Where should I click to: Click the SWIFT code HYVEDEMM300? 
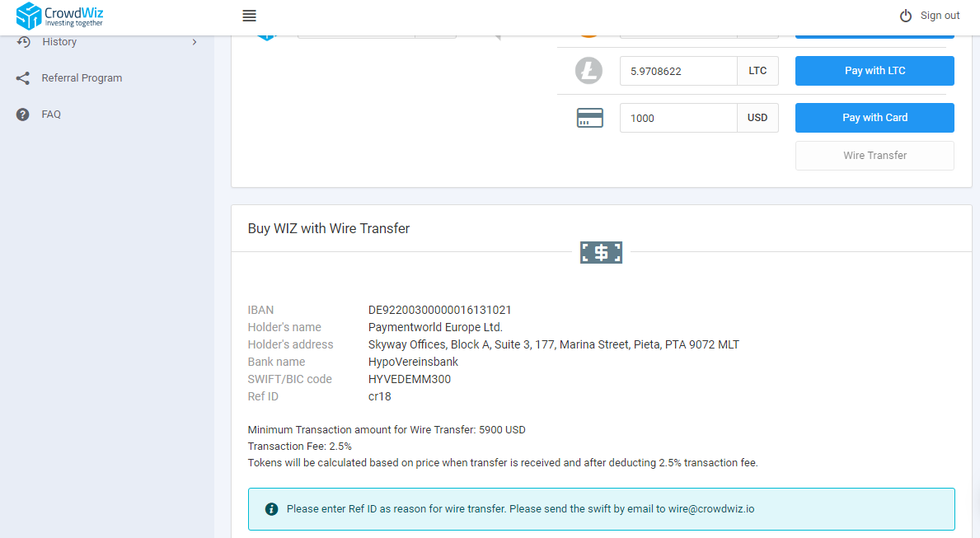(410, 379)
